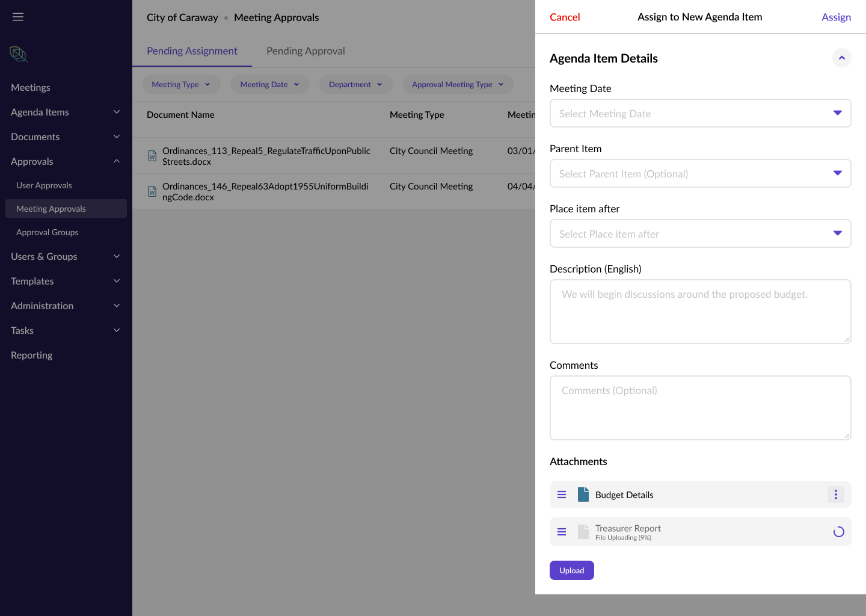Click the Meeting Approvals breadcrumb
Screen dimensions: 866x616
tap(277, 17)
